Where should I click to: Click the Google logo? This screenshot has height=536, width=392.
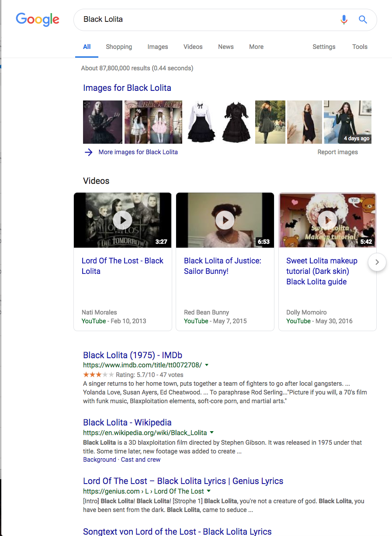click(38, 19)
